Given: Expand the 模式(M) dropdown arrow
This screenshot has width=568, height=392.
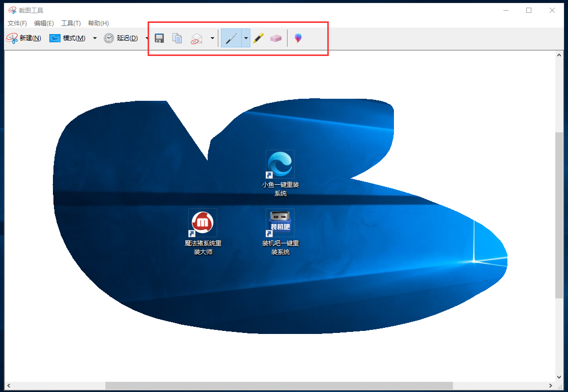Looking at the screenshot, I should (x=95, y=38).
